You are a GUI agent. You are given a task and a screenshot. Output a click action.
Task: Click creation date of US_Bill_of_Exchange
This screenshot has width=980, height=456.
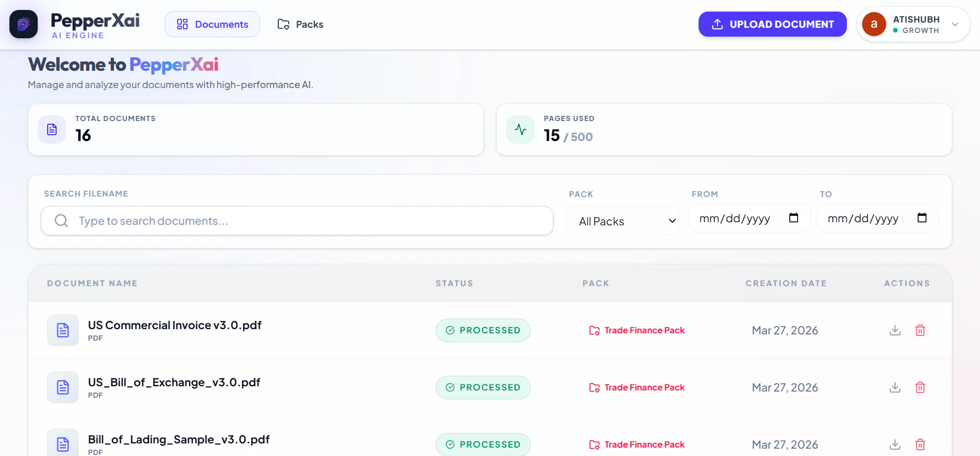tap(785, 387)
